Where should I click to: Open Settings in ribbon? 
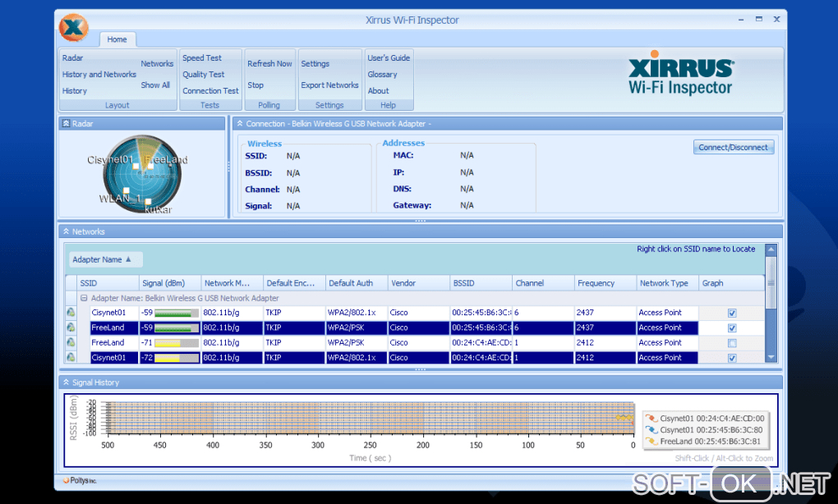315,63
